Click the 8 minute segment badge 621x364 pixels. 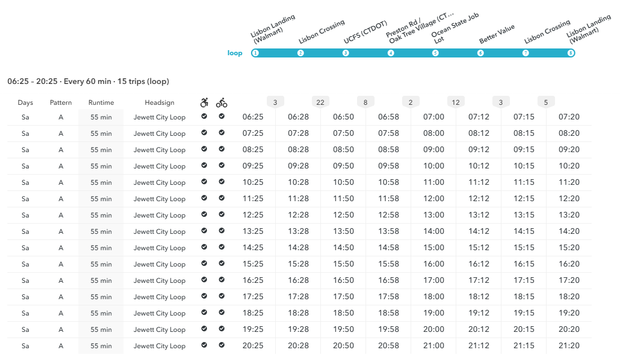point(365,103)
